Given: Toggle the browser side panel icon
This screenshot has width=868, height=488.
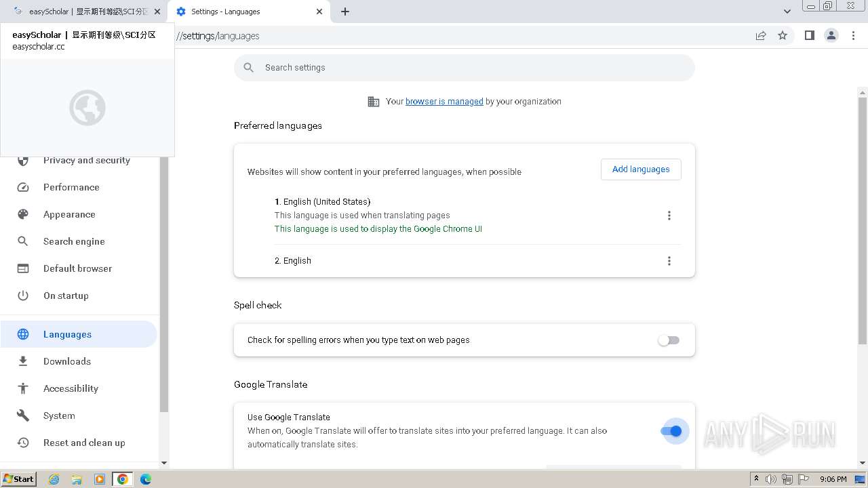Looking at the screenshot, I should pos(809,36).
